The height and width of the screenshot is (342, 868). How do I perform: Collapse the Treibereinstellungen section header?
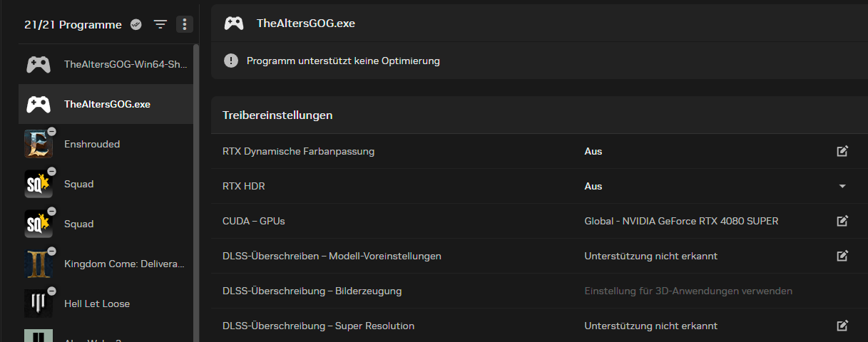[277, 115]
